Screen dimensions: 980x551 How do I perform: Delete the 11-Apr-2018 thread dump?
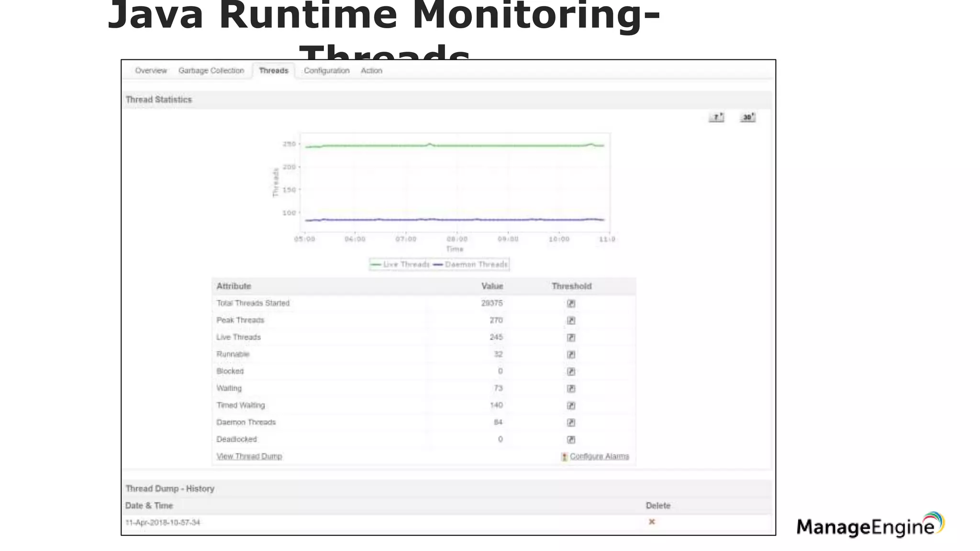(x=652, y=522)
